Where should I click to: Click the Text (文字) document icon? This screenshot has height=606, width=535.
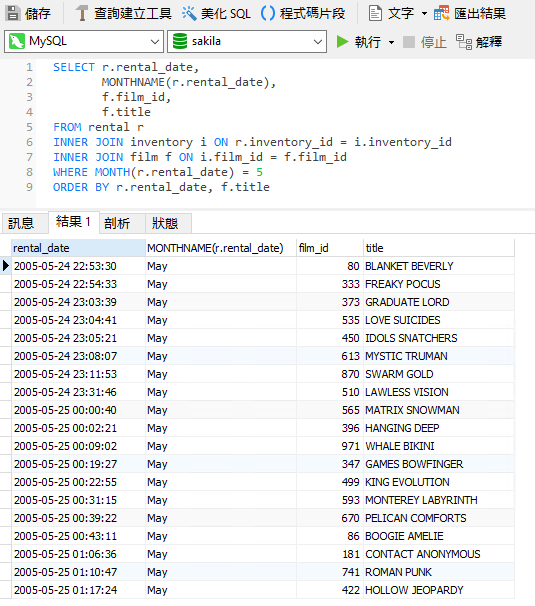pos(375,13)
